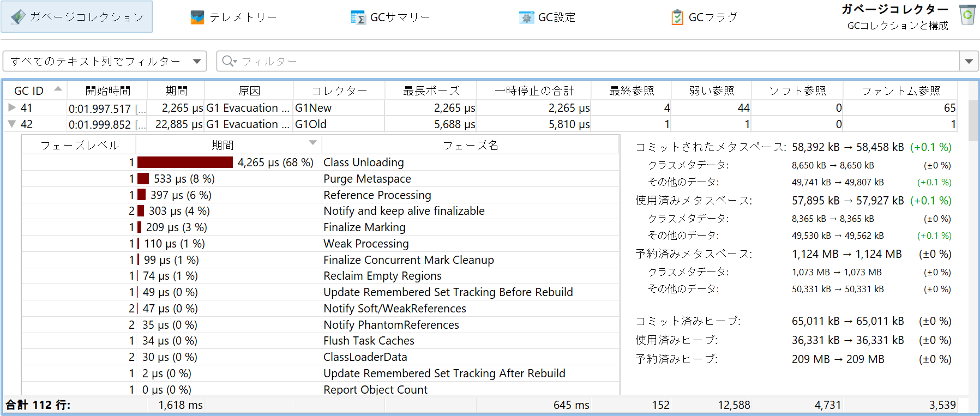The image size is (980, 416).
Task: Select Notify Soft/WeakReferences phase row
Action: pyautogui.click(x=321, y=308)
